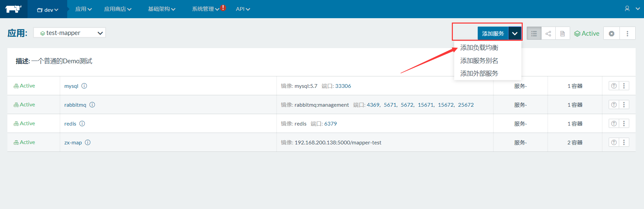644x209 pixels.
Task: Click the mysql port 33306 link
Action: [x=343, y=86]
